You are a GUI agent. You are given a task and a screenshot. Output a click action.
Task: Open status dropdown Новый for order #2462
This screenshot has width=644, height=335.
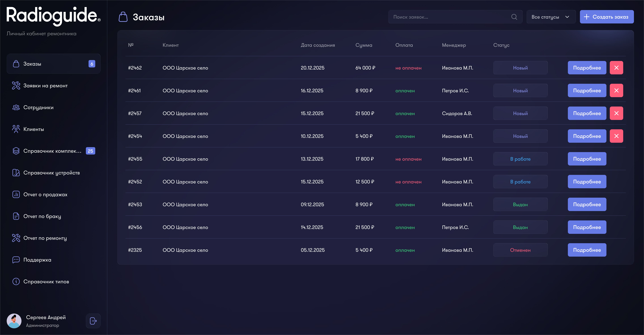click(x=520, y=68)
